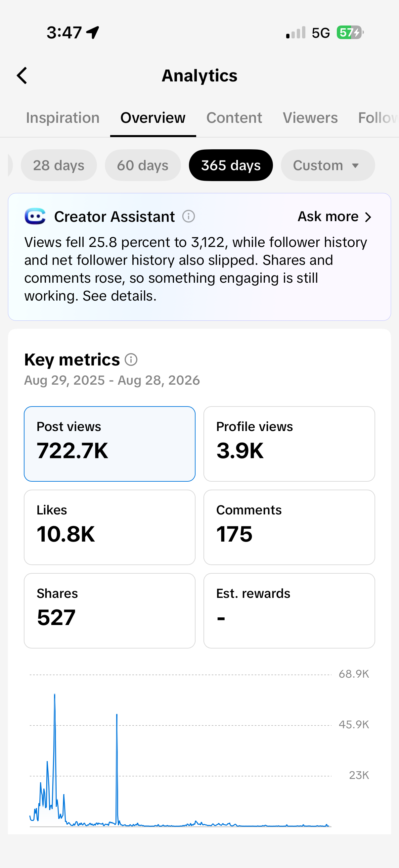Screen dimensions: 399x868
Task: Tap the tallest spike on the views chart
Action: (x=55, y=696)
